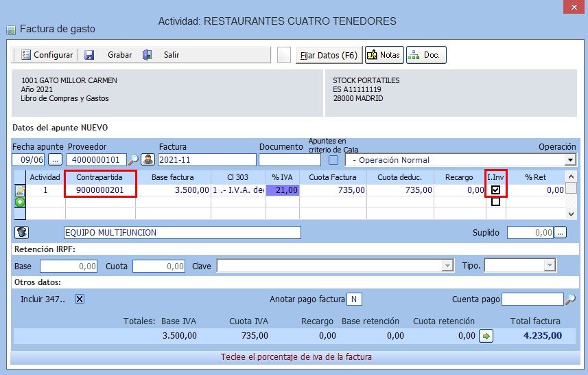Enable Apuntes en criterio de Caja

coord(333,160)
